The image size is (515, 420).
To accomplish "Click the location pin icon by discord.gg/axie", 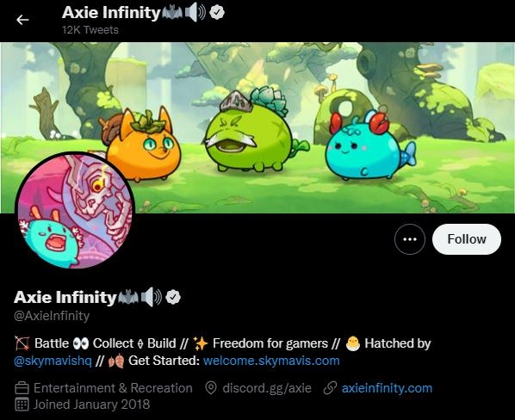I will pos(211,388).
